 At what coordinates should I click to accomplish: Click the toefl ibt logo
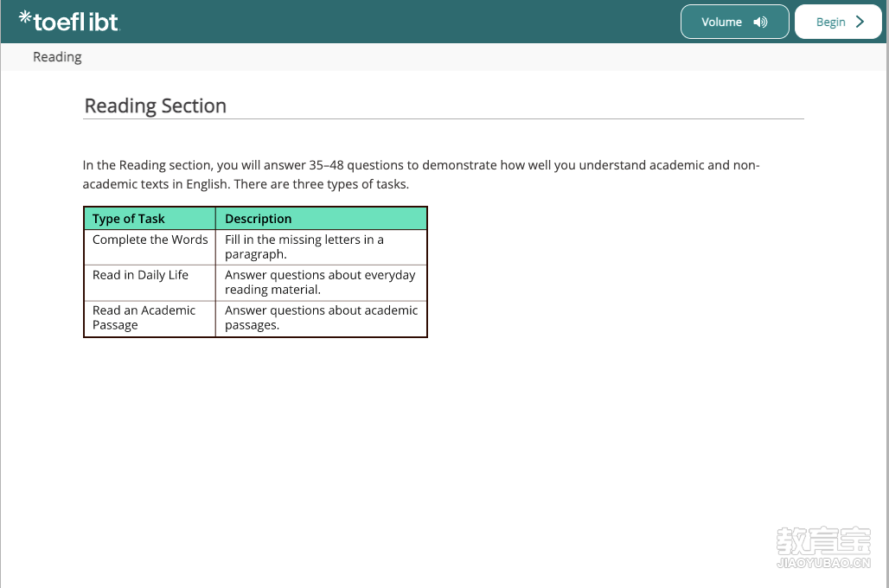click(x=69, y=21)
